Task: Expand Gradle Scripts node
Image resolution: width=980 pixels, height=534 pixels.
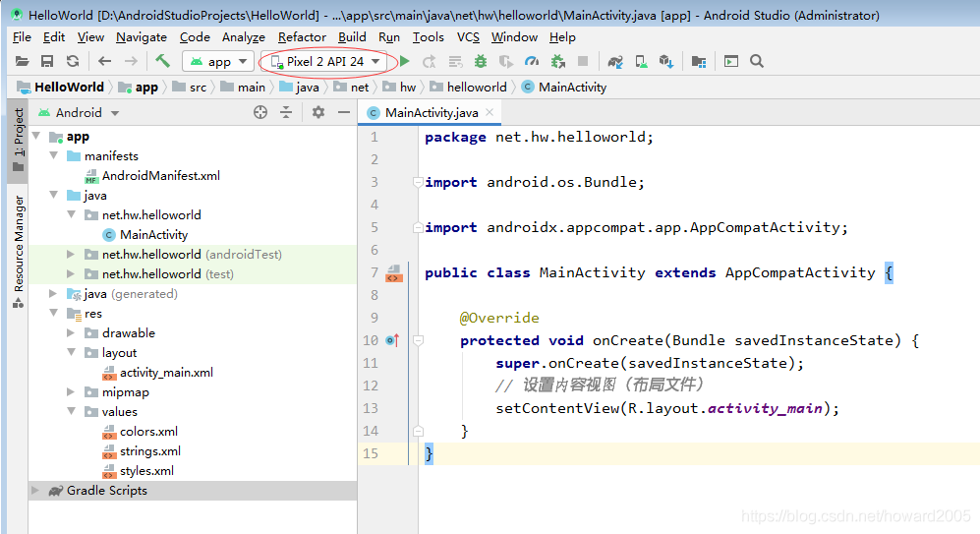Action: [35, 490]
